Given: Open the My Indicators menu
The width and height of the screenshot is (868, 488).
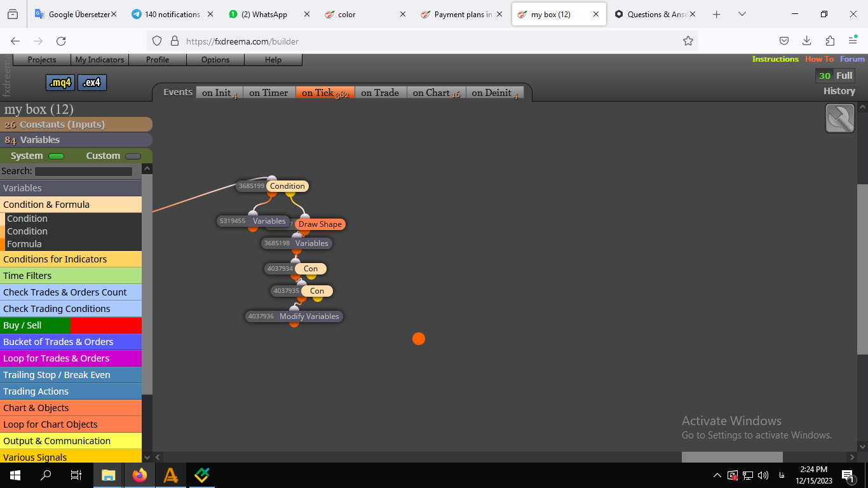Looking at the screenshot, I should 100,60.
